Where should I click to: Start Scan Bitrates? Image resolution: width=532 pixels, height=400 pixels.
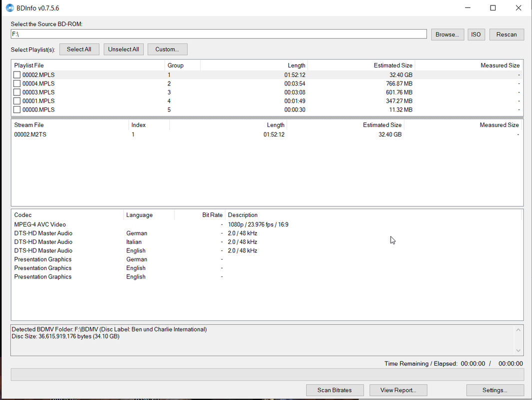(x=335, y=390)
